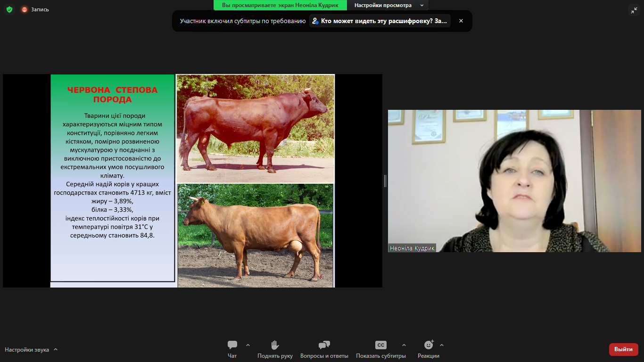The width and height of the screenshot is (644, 362).
Task: Open Вопросы и ответы Q&A panel
Action: coord(324,349)
